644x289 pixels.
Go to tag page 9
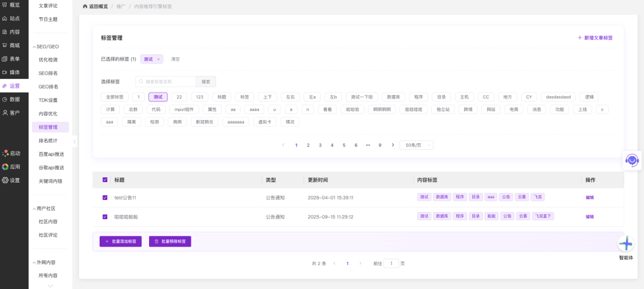point(380,145)
